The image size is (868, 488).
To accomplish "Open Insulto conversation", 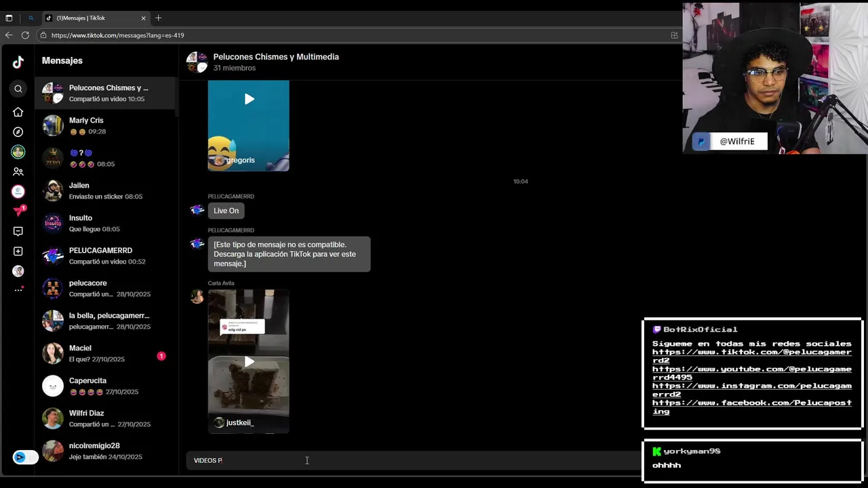I will 105,223.
